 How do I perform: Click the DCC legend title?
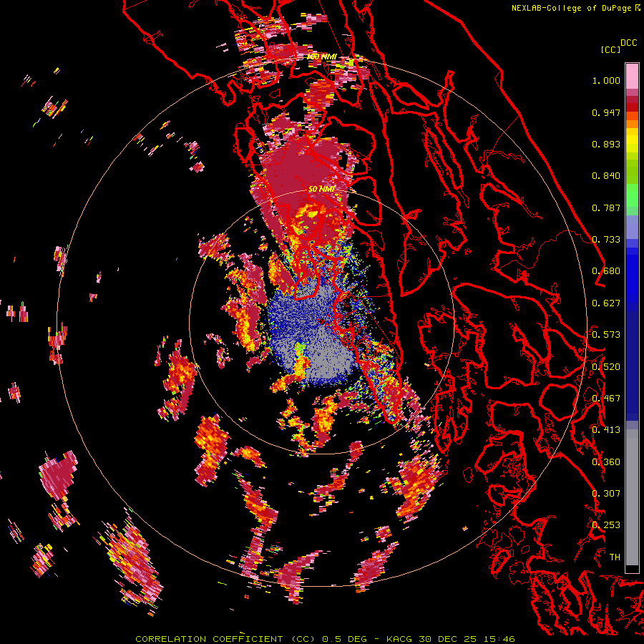pyautogui.click(x=628, y=43)
